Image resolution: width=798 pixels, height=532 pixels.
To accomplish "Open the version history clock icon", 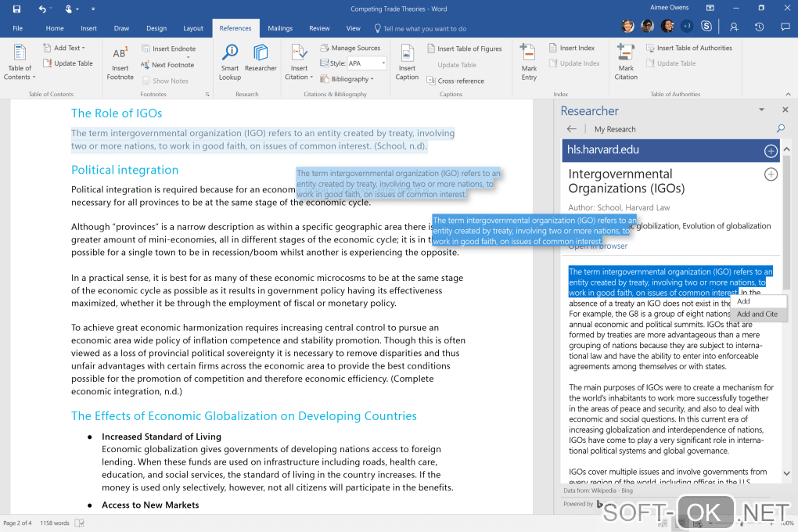I will tap(760, 27).
